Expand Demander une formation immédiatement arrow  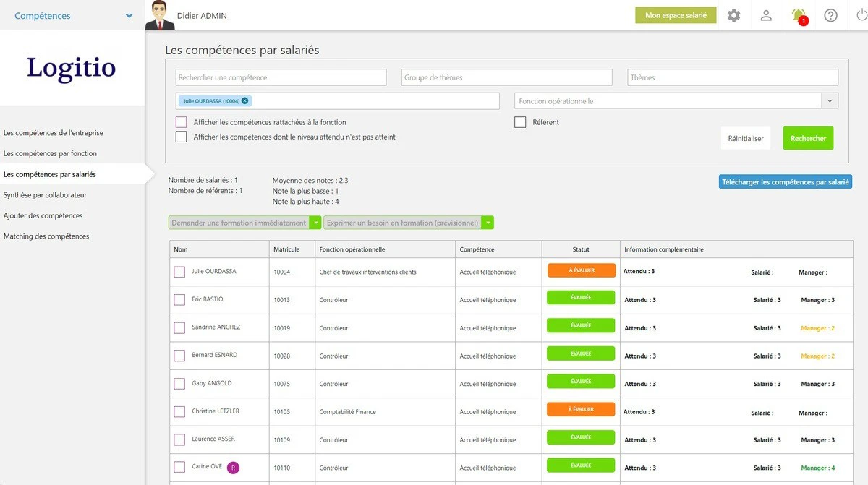coord(315,223)
